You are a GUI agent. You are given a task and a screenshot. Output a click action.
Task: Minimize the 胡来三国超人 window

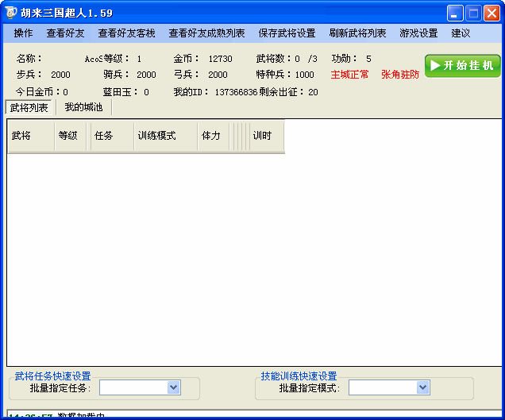(455, 13)
